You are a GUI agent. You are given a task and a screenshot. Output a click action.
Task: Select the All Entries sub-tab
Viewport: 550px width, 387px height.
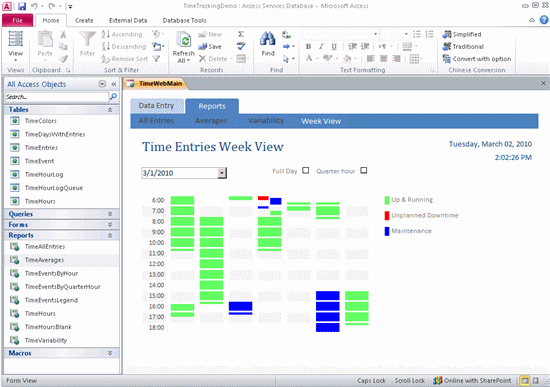pos(156,121)
